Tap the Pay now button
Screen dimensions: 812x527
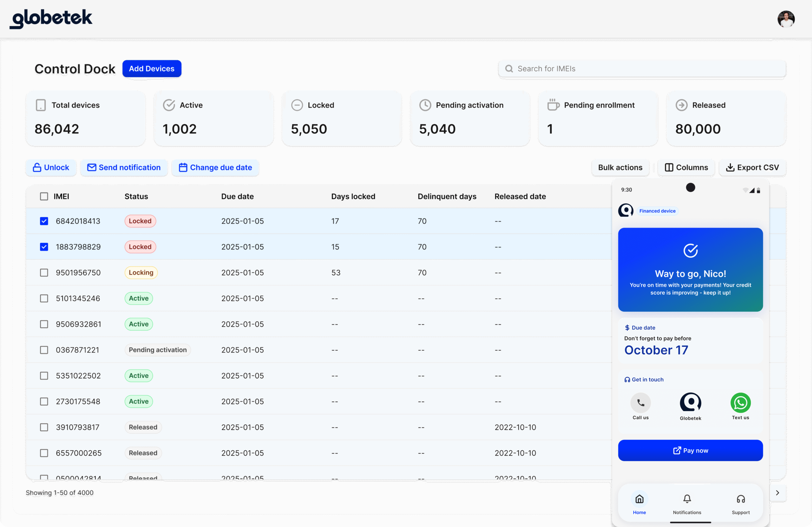pos(690,450)
